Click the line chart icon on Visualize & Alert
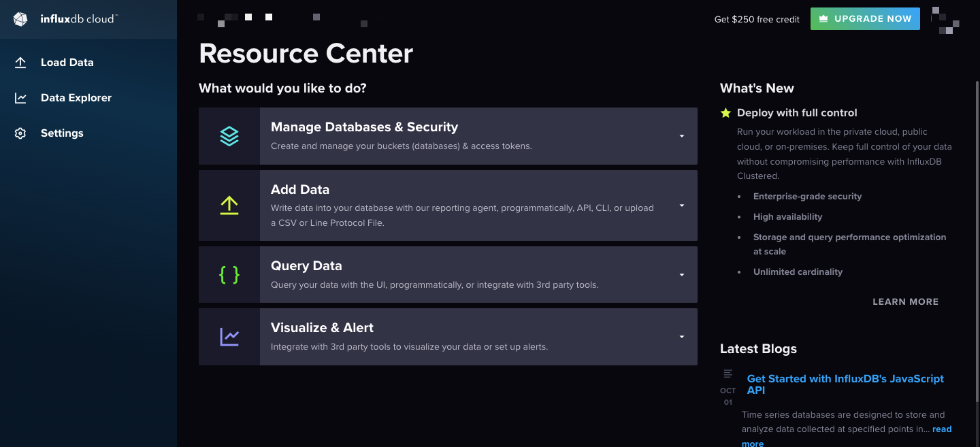Image resolution: width=980 pixels, height=447 pixels. (x=229, y=336)
